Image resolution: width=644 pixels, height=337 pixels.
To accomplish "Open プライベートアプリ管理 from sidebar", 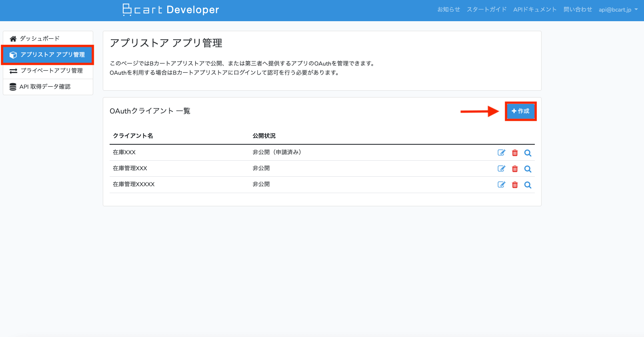I will [51, 71].
